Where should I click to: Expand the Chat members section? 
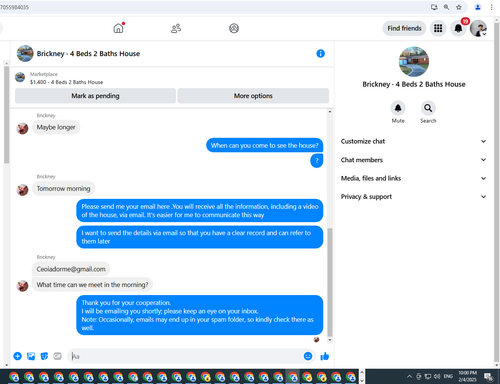413,160
